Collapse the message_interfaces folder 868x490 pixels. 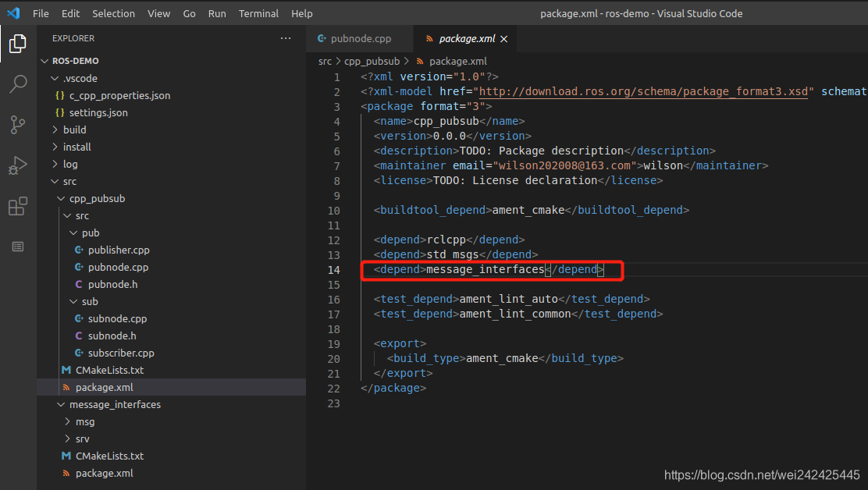point(61,404)
